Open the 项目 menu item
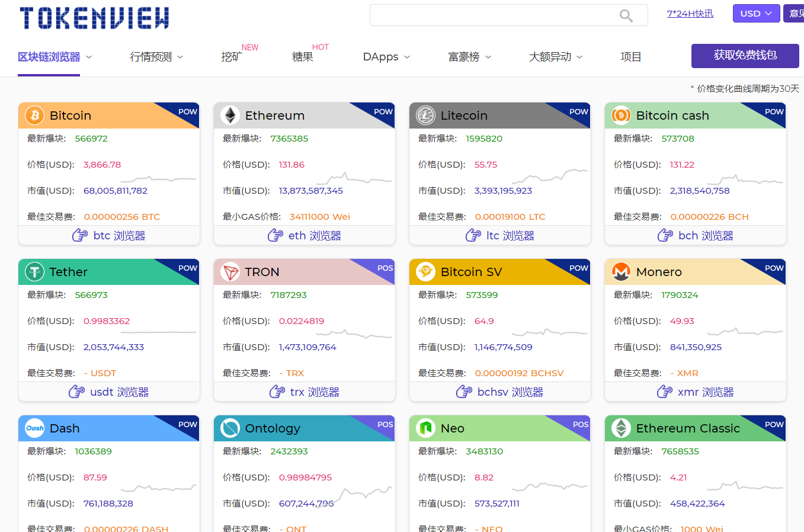The width and height of the screenshot is (804, 532). 631,57
